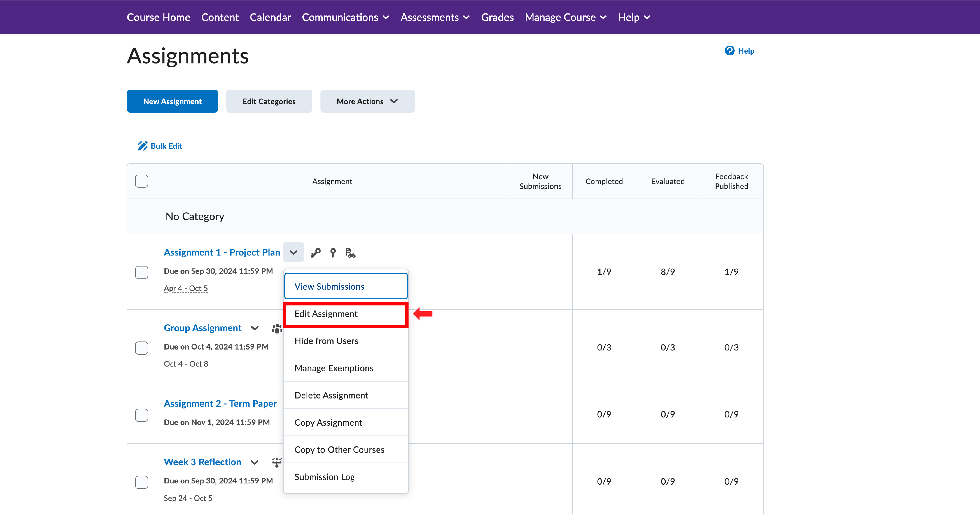980x514 pixels.
Task: Select the checkbox for Group Assignment
Action: coord(142,348)
